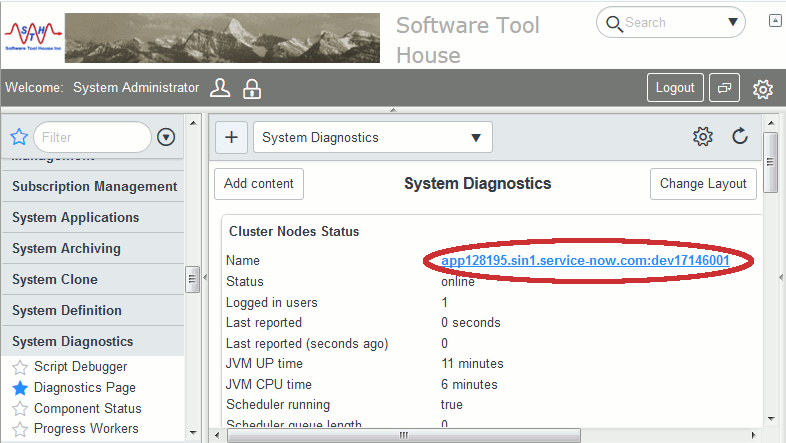Click content vertical scrollbar thumb

[x=770, y=162]
